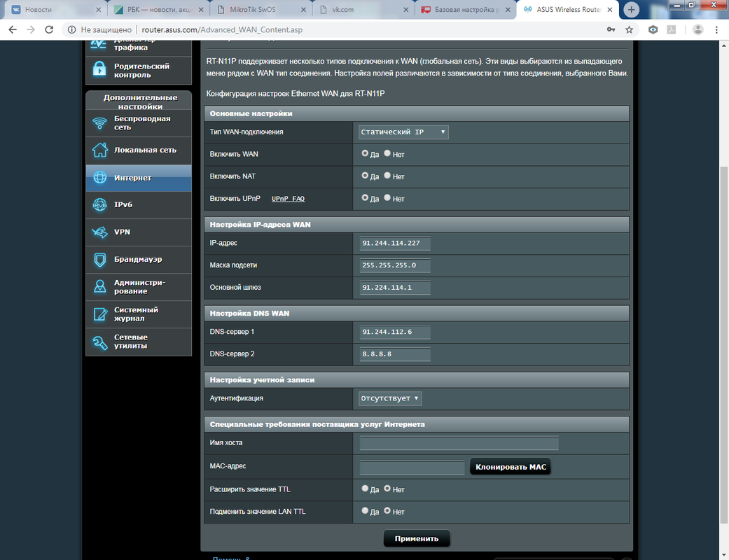Image resolution: width=729 pixels, height=560 pixels.
Task: Click the Применить button
Action: pos(416,538)
